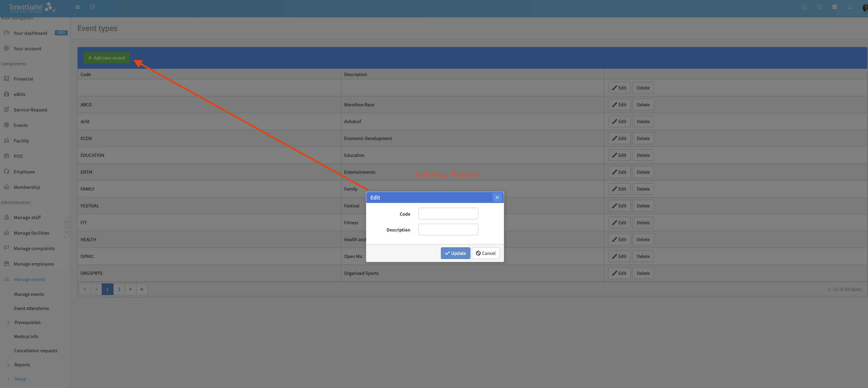The width and height of the screenshot is (868, 388).
Task: Expand the Reports submenu
Action: (22, 365)
